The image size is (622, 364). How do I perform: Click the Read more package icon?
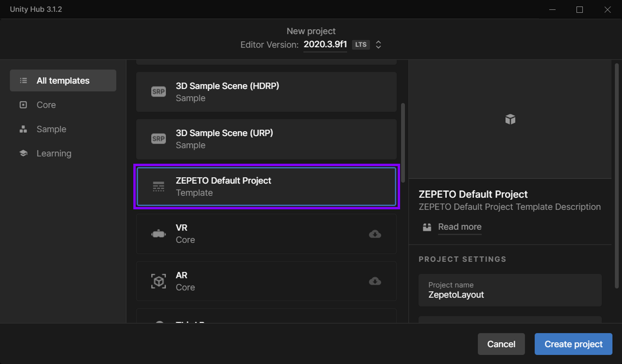[427, 227]
